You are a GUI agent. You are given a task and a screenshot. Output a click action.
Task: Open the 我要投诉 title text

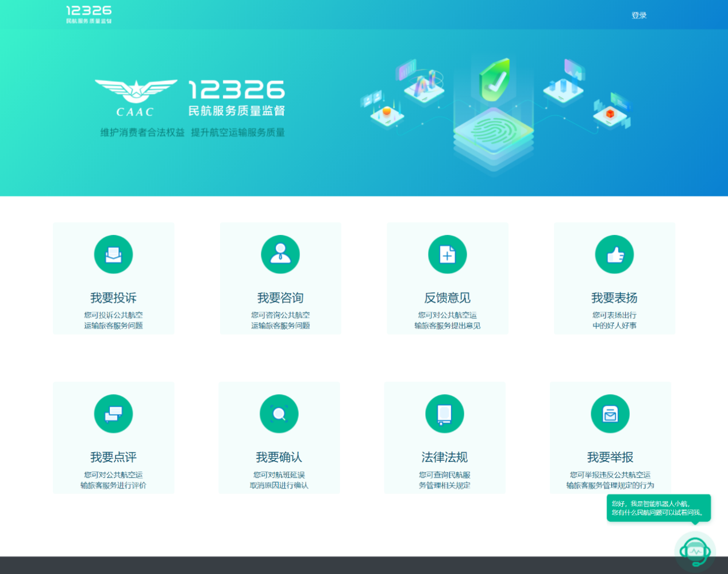coord(113,298)
